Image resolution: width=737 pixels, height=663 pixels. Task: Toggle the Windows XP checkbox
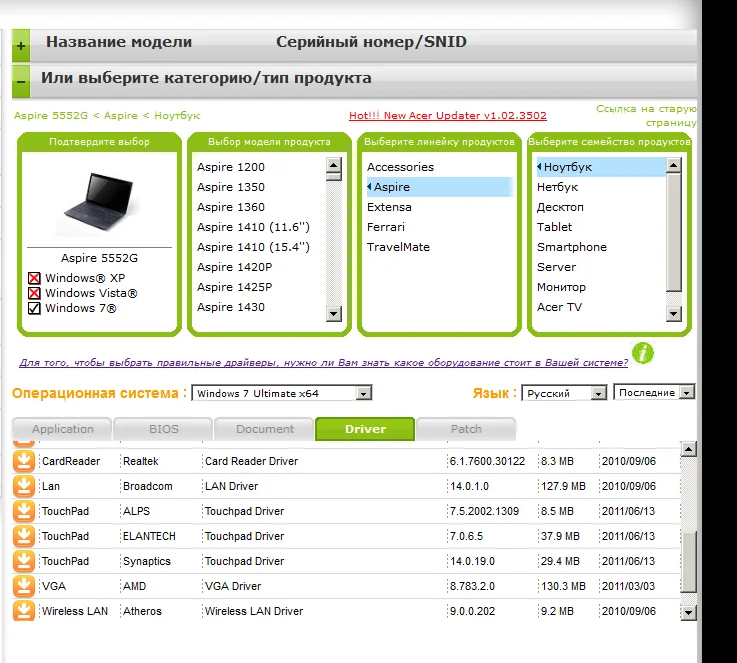pyautogui.click(x=34, y=278)
